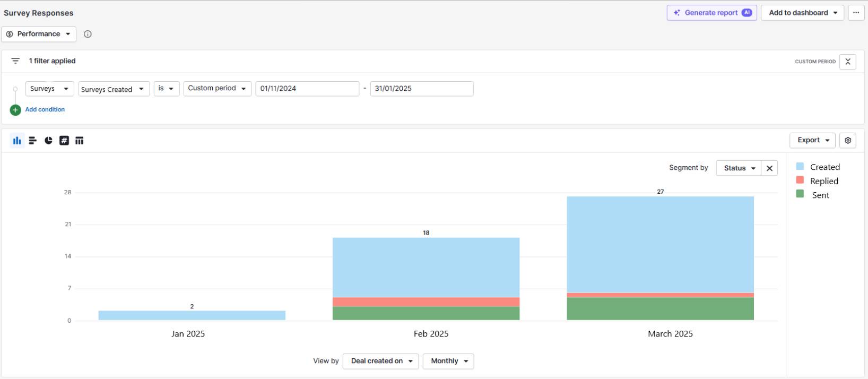Open the Monthly view dropdown
This screenshot has height=379, width=868.
pos(448,361)
